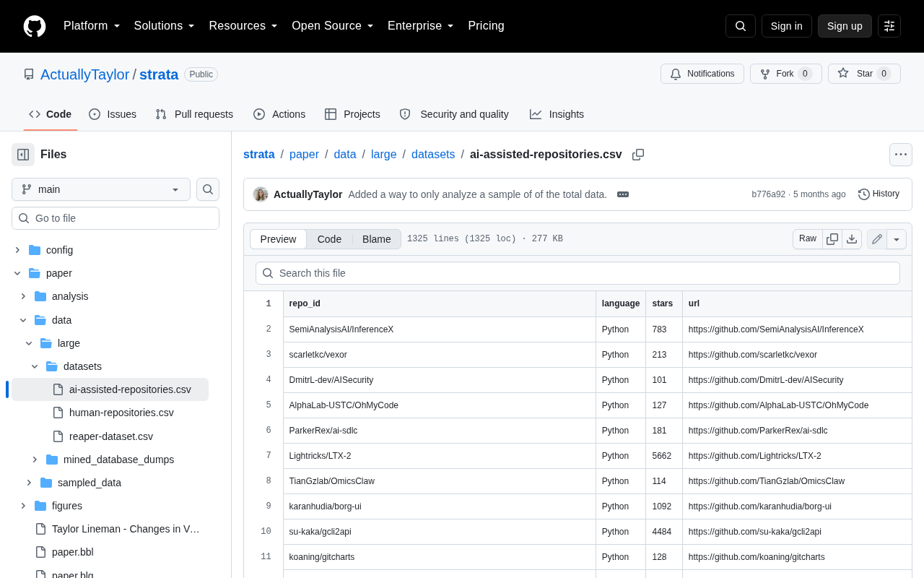
Task: Click the figures folder icon
Action: (x=40, y=506)
